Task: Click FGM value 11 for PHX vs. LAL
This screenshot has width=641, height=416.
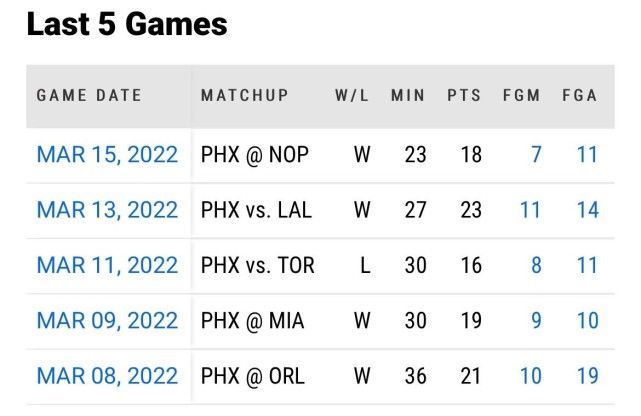Action: (530, 210)
